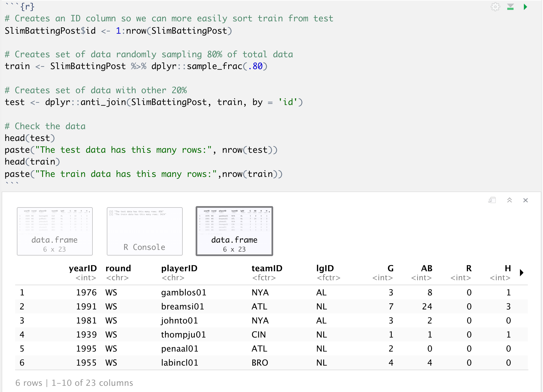Select row with player gamblos01
This screenshot has height=392, width=543.
(184, 293)
